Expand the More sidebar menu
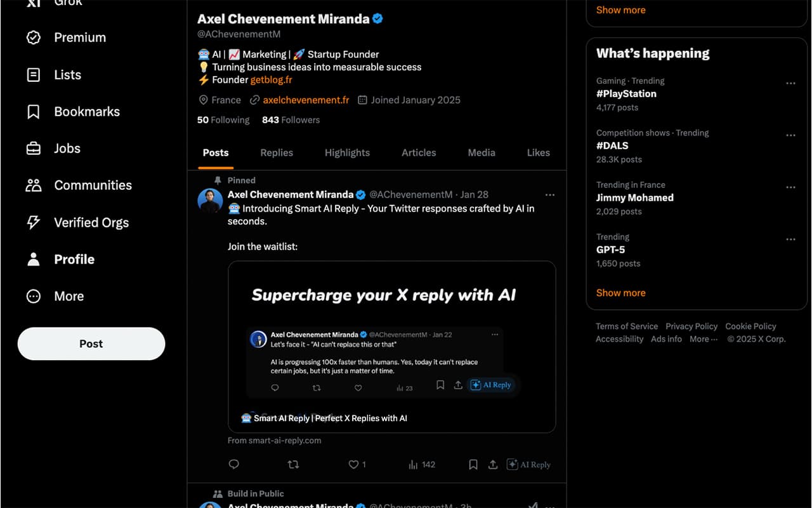812x508 pixels. (x=69, y=296)
